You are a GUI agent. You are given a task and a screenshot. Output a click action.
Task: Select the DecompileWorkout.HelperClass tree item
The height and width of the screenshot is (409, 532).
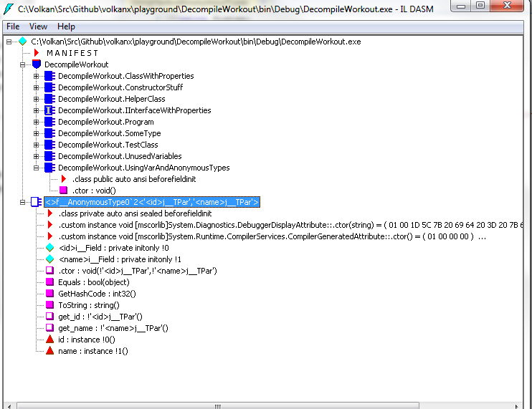(111, 99)
